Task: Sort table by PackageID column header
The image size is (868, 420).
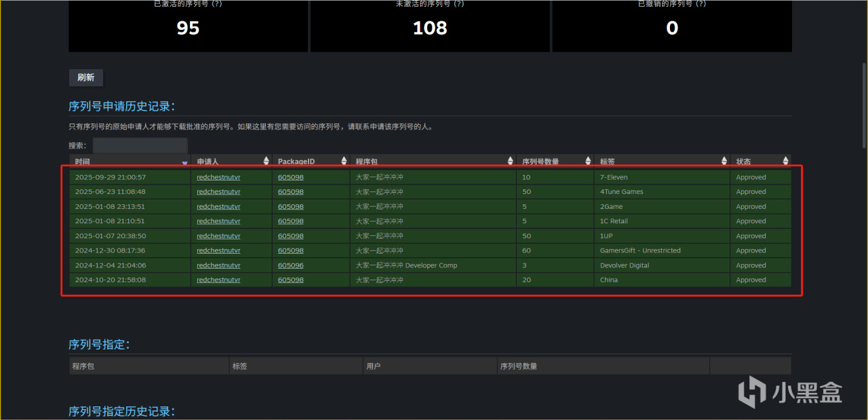Action: [x=311, y=161]
